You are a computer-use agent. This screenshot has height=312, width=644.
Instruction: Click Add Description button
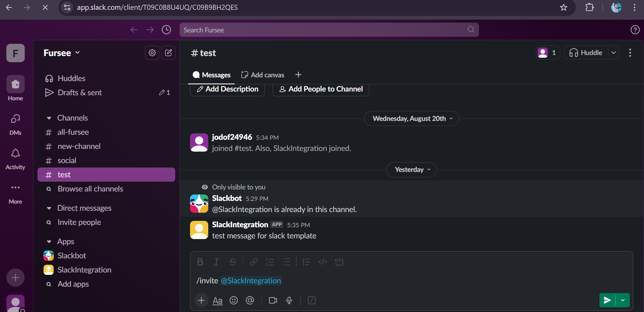click(x=227, y=89)
